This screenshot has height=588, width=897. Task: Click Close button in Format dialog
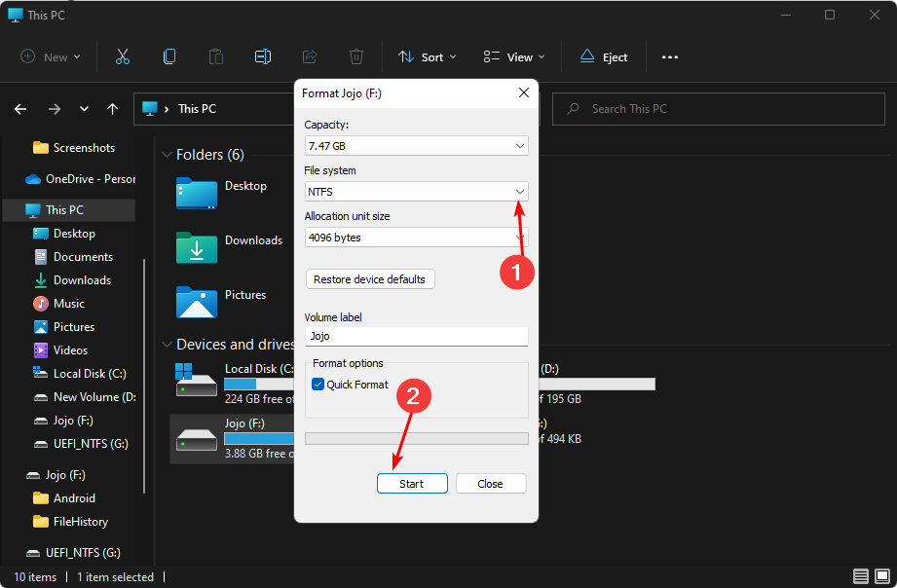point(491,483)
